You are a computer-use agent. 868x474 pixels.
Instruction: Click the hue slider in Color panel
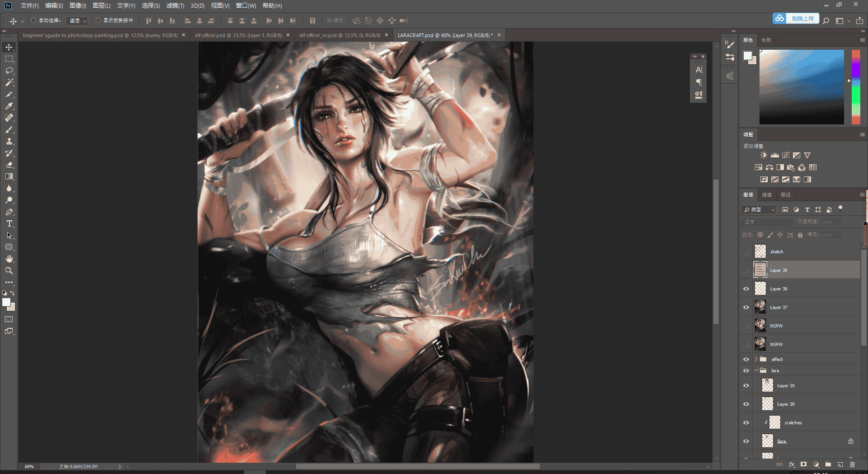pyautogui.click(x=856, y=87)
